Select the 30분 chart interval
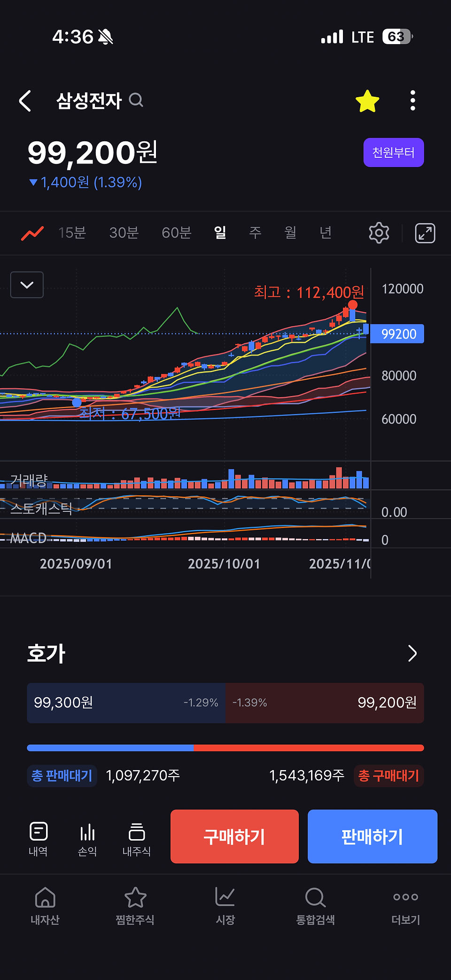 pos(124,233)
